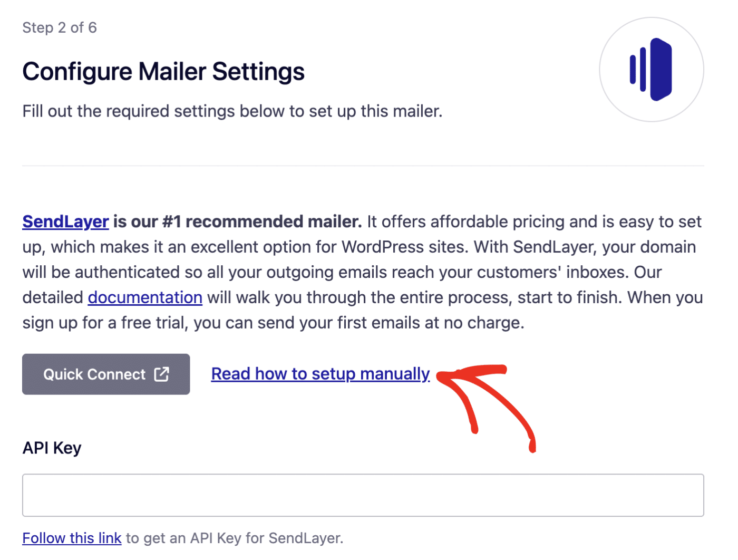Open the SendLayer link in the paragraph
Viewport: 738px width, 560px height.
tap(65, 221)
